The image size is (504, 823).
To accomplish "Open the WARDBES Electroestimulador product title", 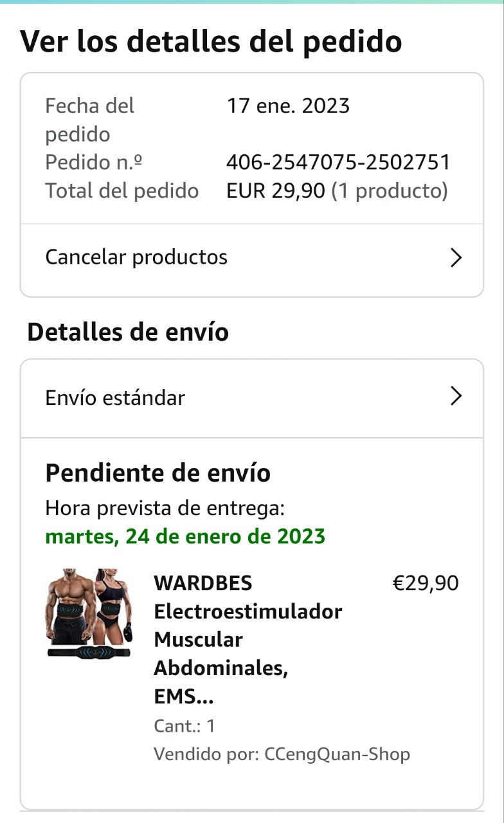I will tap(248, 640).
